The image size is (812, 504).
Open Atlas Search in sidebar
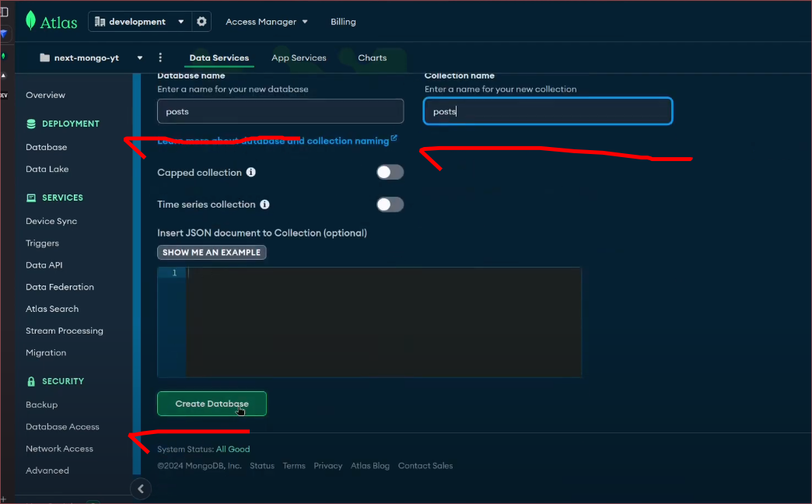coord(52,309)
